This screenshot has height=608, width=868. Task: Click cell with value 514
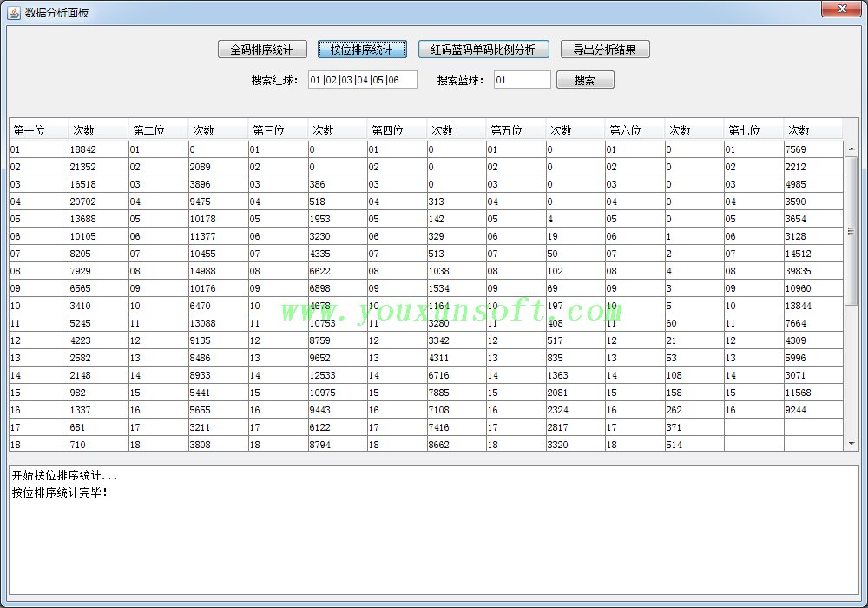[x=694, y=444]
